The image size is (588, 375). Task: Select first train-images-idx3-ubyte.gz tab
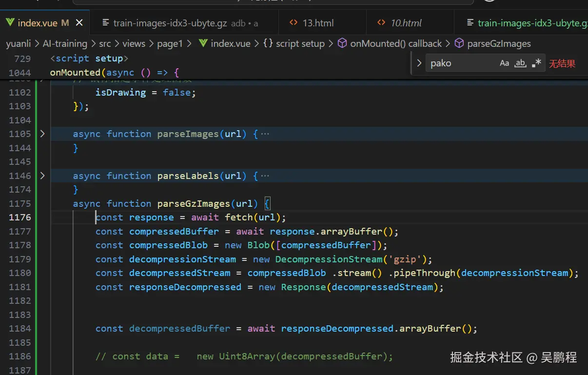pos(171,23)
